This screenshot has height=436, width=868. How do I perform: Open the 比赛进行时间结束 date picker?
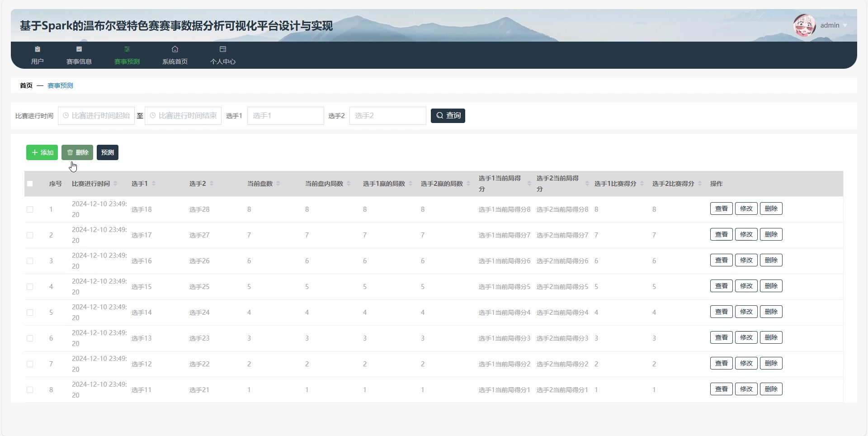point(183,116)
